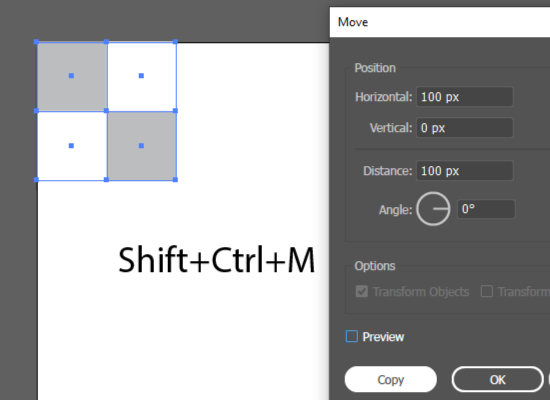Click the Shift+Ctrl+M text on the artboard
Screen dimensions: 550x400
click(217, 260)
